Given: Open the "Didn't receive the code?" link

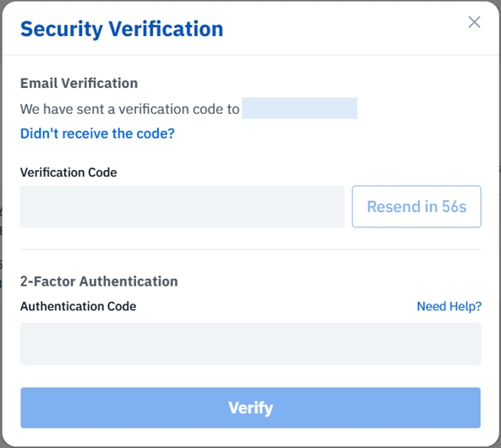Looking at the screenshot, I should 97,133.
